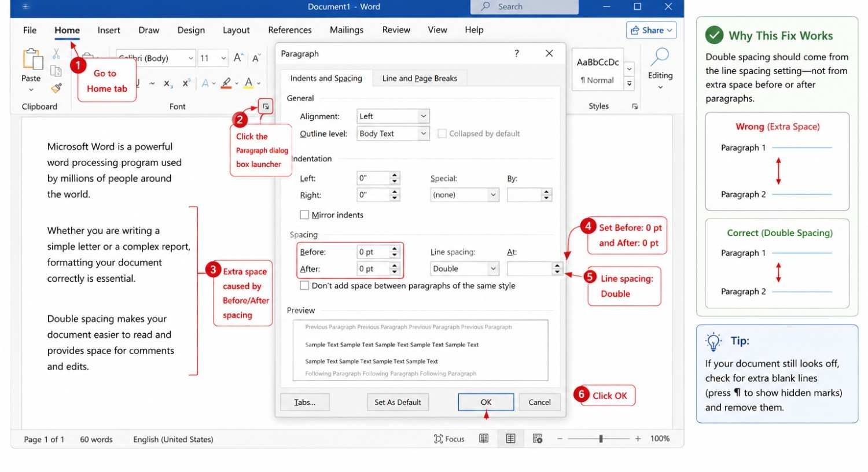Shrink font size with the smaller A icon

[x=256, y=58]
